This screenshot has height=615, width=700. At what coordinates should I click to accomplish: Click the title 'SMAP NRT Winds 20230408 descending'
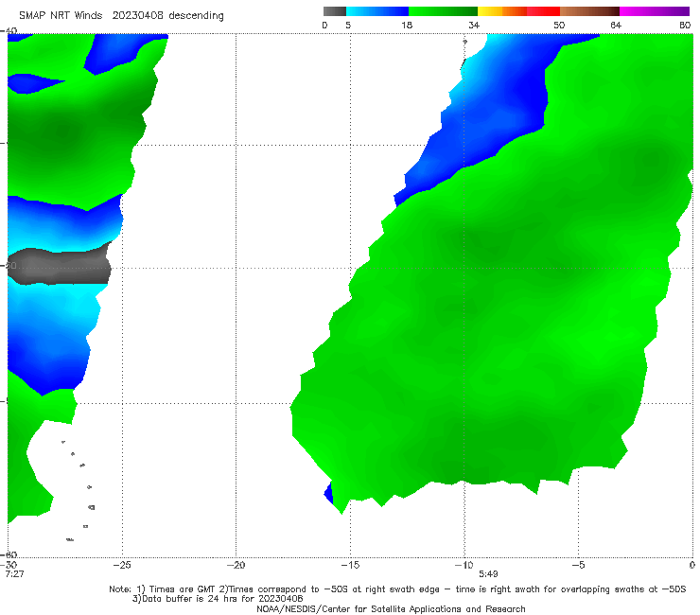[121, 16]
